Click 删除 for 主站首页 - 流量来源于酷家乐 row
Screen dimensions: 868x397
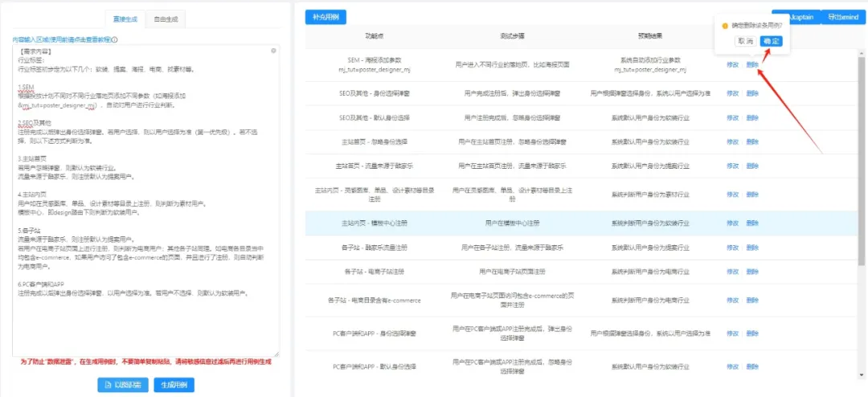pyautogui.click(x=752, y=166)
